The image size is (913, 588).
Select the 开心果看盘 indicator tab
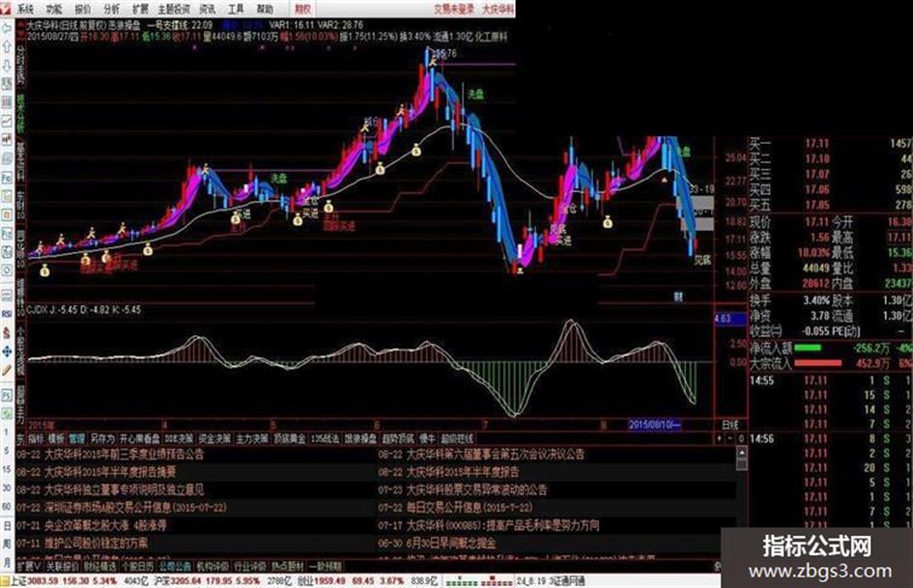coord(140,438)
